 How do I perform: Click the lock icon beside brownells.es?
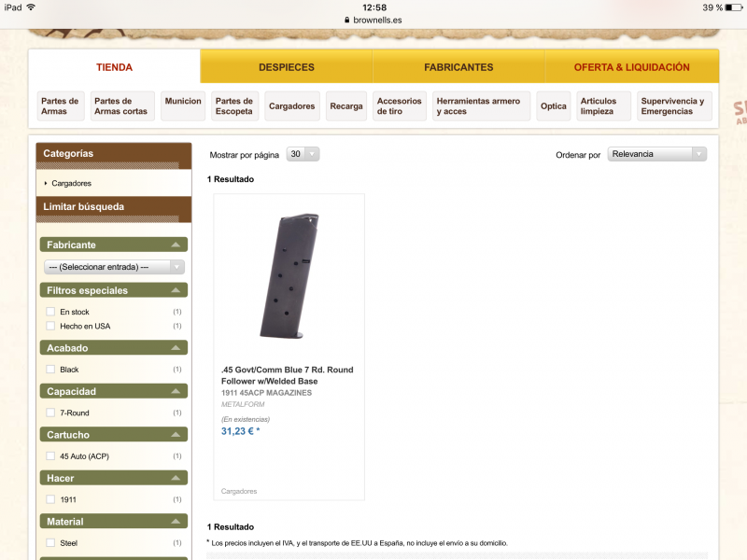346,20
